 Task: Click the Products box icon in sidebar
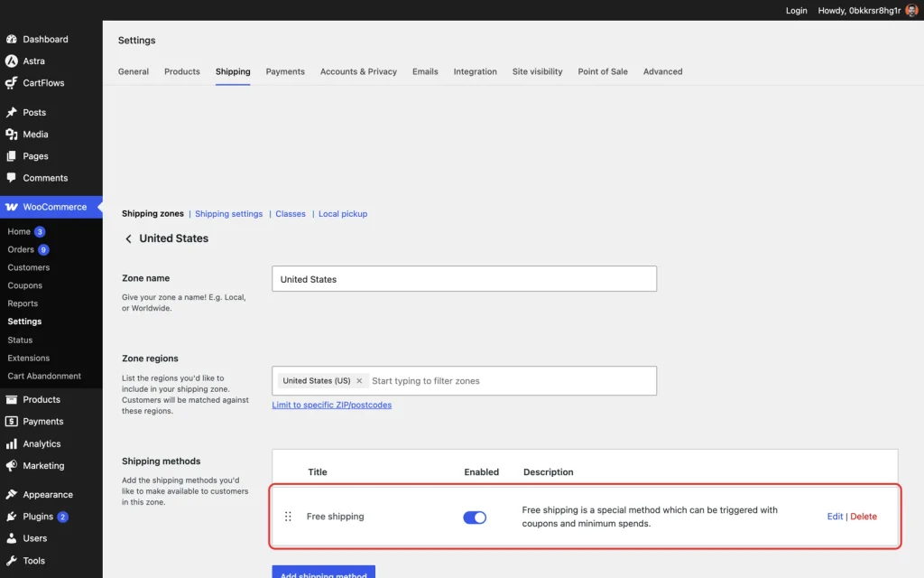[11, 399]
